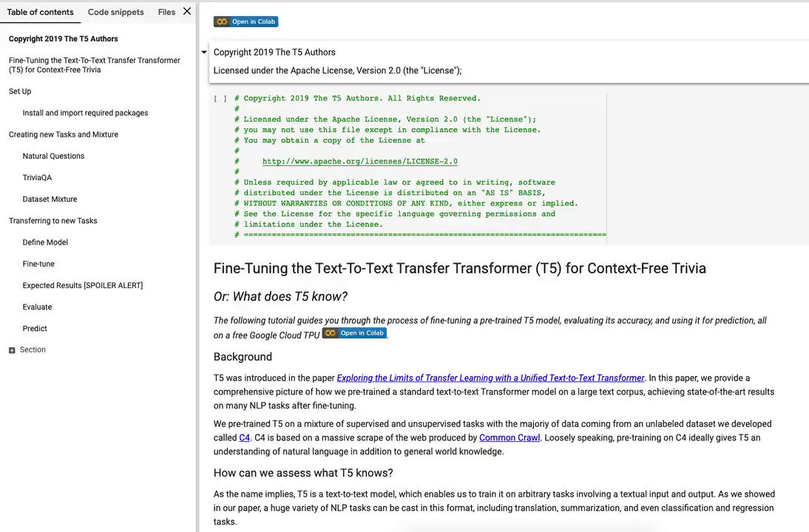The width and height of the screenshot is (809, 532).
Task: Navigate to the Set Up section
Action: [20, 91]
